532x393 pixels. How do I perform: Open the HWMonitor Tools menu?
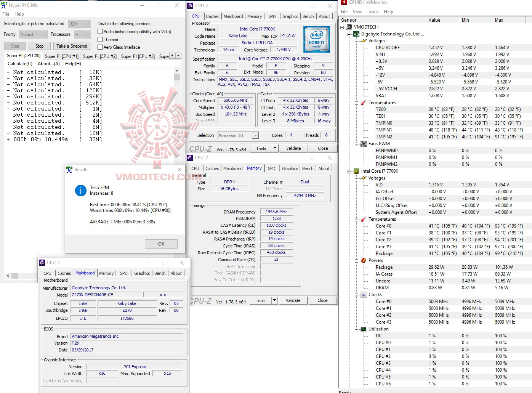coord(373,12)
